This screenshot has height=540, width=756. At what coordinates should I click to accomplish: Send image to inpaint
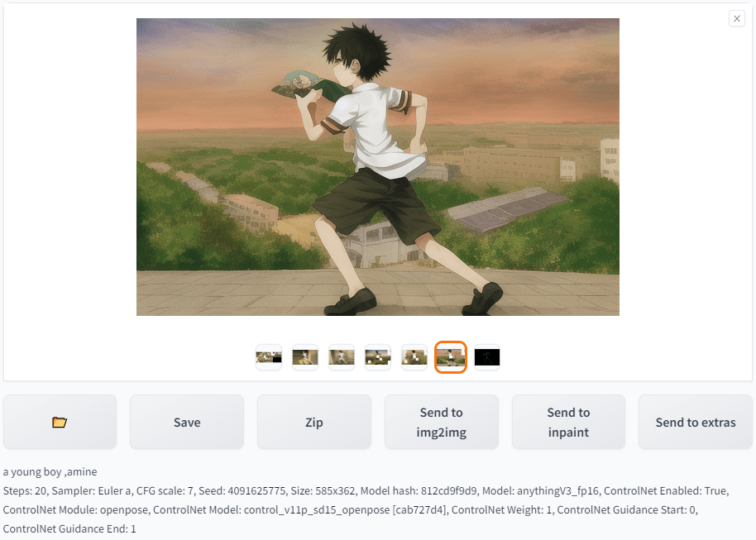point(568,422)
